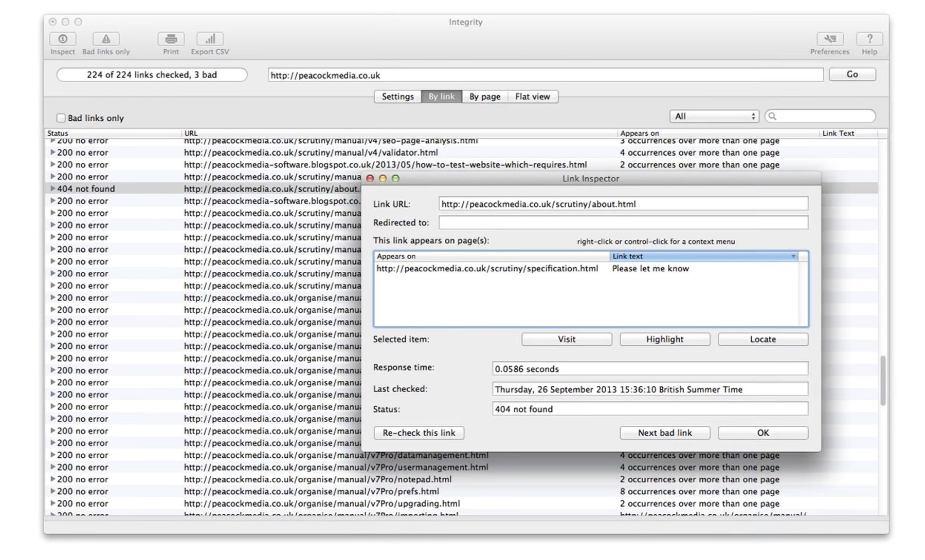Viewport: 925px width, 560px height.
Task: Click the URL column header
Action: pos(400,133)
